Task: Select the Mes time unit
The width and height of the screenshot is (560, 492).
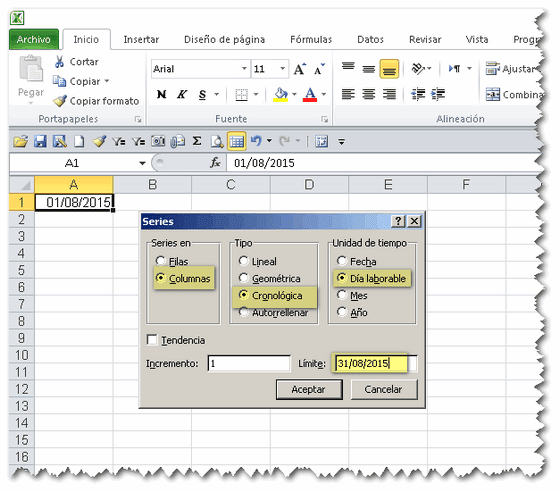Action: 342,295
